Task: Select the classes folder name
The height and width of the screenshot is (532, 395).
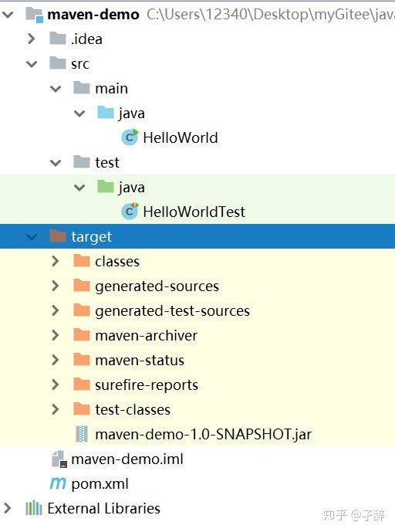Action: coord(117,262)
